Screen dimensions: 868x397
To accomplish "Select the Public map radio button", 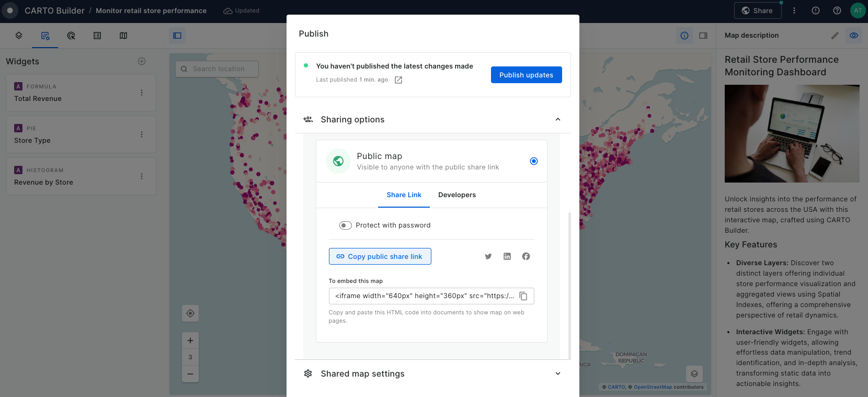I will pyautogui.click(x=534, y=161).
